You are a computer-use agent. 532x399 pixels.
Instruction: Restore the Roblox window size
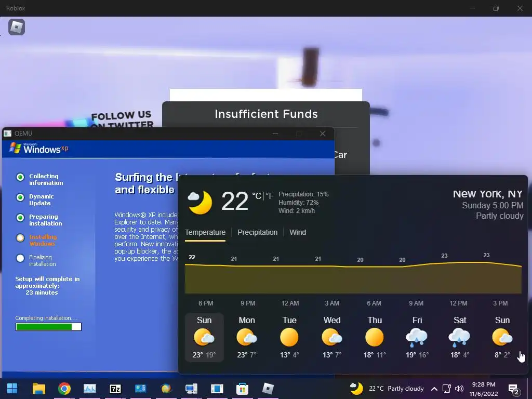[x=496, y=8]
